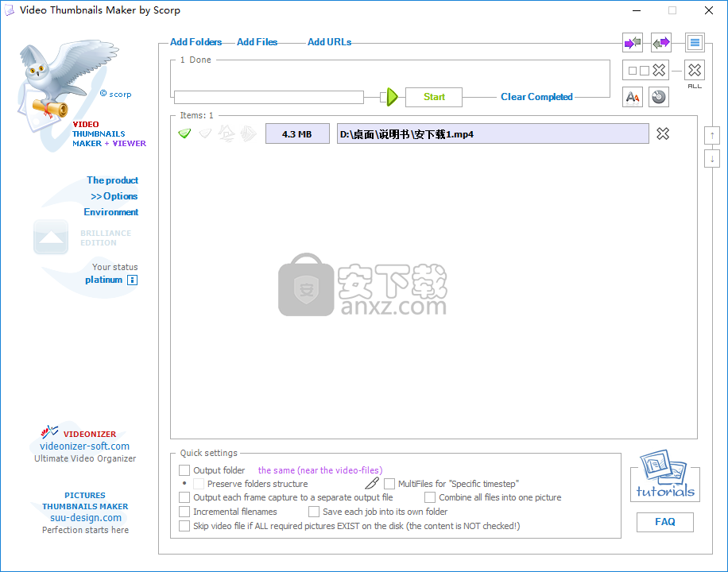Enable the Output folder checkbox
This screenshot has width=728, height=572.
click(x=184, y=470)
